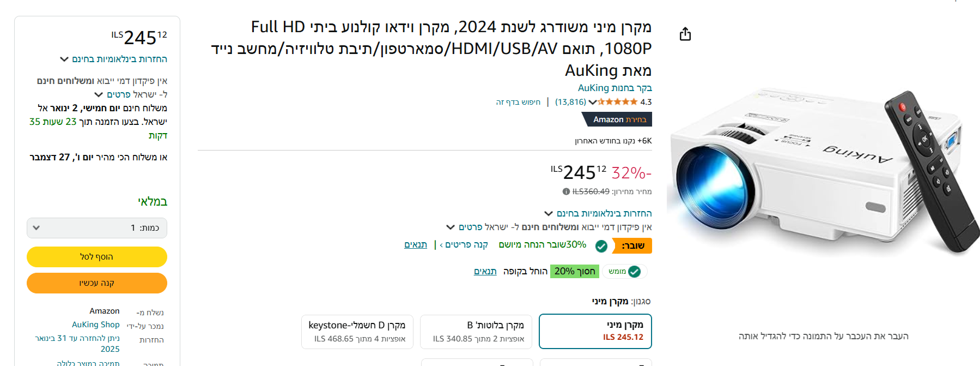Viewport: 980px width, 366px height.
Task: Click the orange Buy Now button
Action: tap(97, 283)
